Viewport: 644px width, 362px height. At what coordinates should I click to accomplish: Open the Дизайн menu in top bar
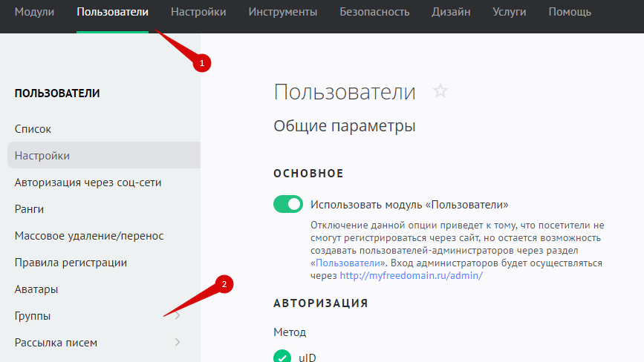[x=451, y=12]
